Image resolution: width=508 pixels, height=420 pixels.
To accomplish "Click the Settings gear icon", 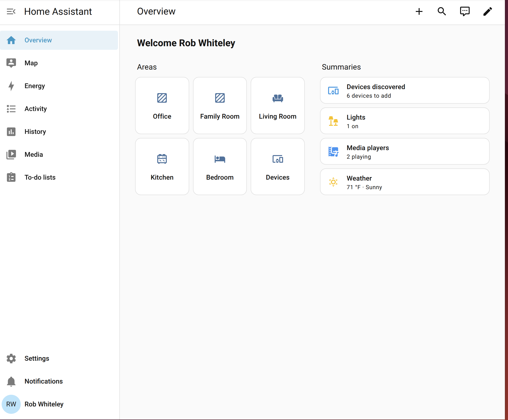I will pyautogui.click(x=11, y=358).
